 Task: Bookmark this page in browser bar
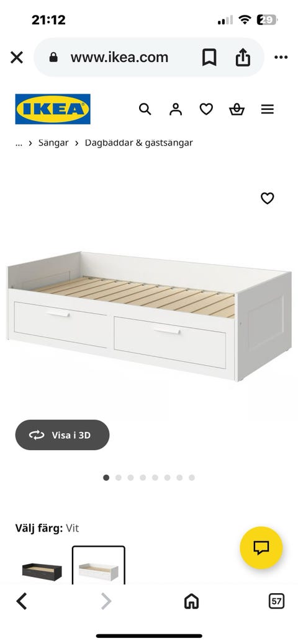pos(209,57)
